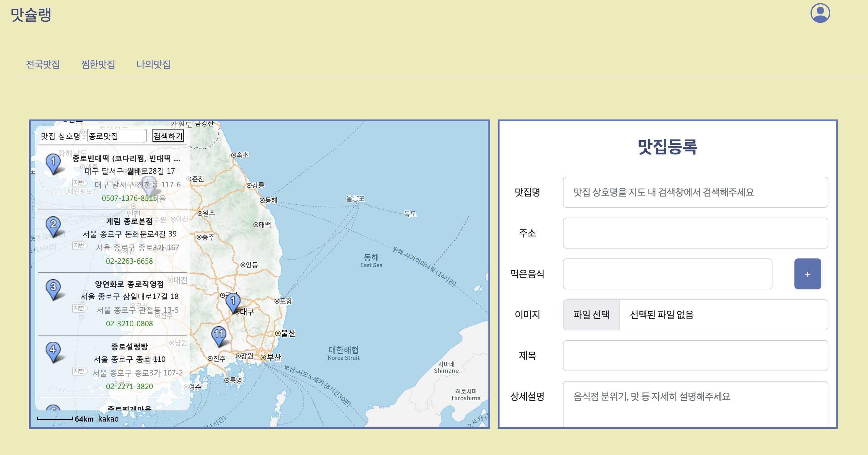868x455 pixels.
Task: Open phone link 02-2263-6658
Action: coord(130,261)
